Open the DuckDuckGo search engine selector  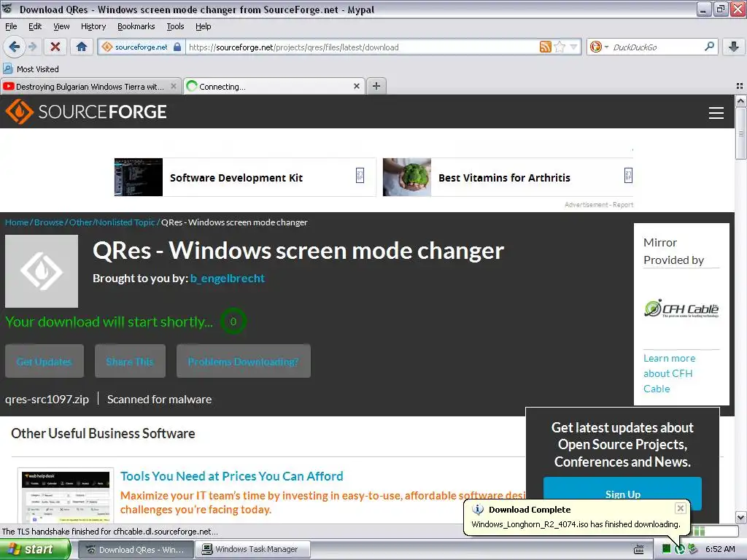click(599, 47)
